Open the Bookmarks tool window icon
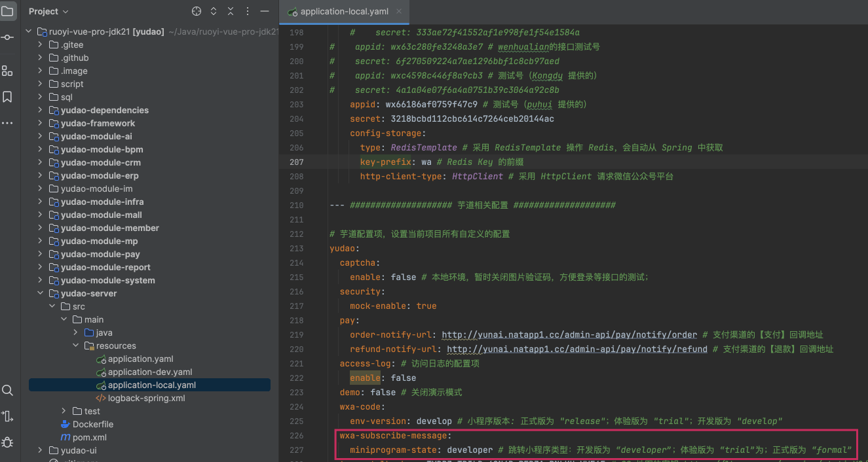Screen dimensions: 868x462 pos(7,97)
